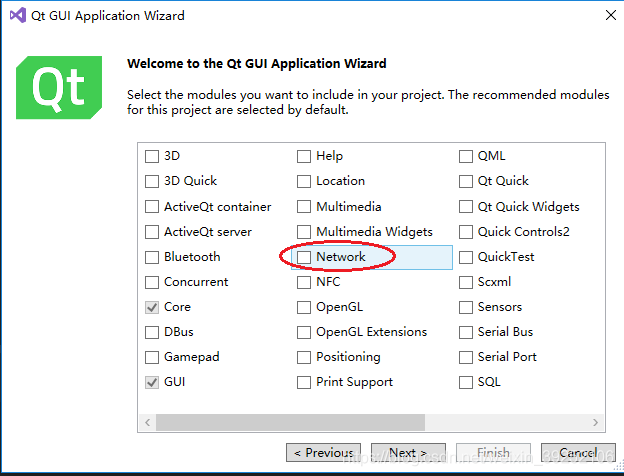Enable the Bluetooth module
Screen dimensions: 624x476
pyautogui.click(x=152, y=258)
